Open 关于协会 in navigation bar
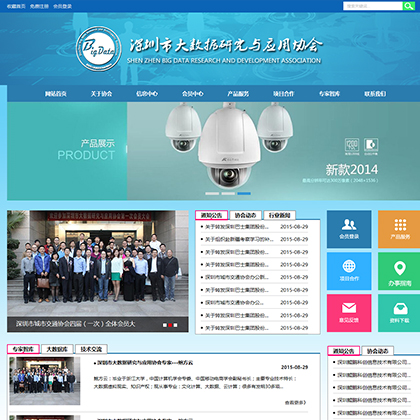 [x=101, y=94]
